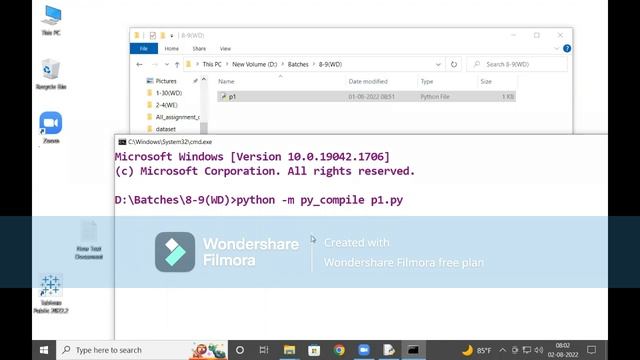Image resolution: width=640 pixels, height=360 pixels.
Task: Switch to the Command Prompt taskbar icon
Action: point(413,350)
